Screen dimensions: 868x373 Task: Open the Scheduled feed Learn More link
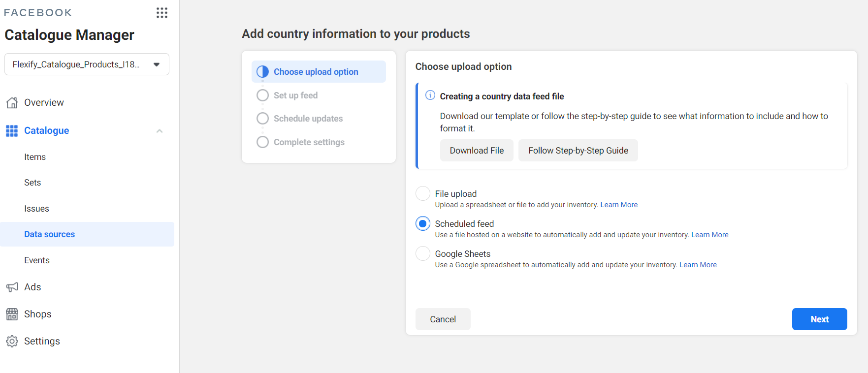coord(709,235)
